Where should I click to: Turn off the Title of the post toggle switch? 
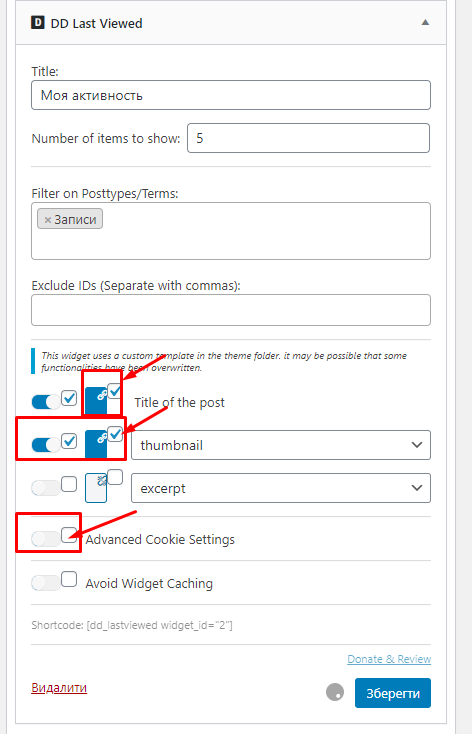[x=46, y=402]
